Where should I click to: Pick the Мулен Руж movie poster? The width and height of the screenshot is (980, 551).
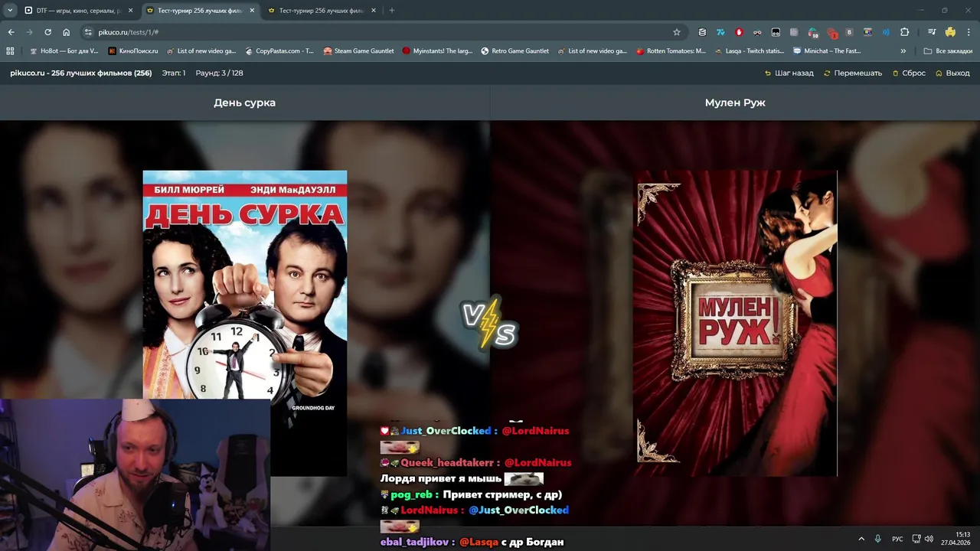coord(735,323)
